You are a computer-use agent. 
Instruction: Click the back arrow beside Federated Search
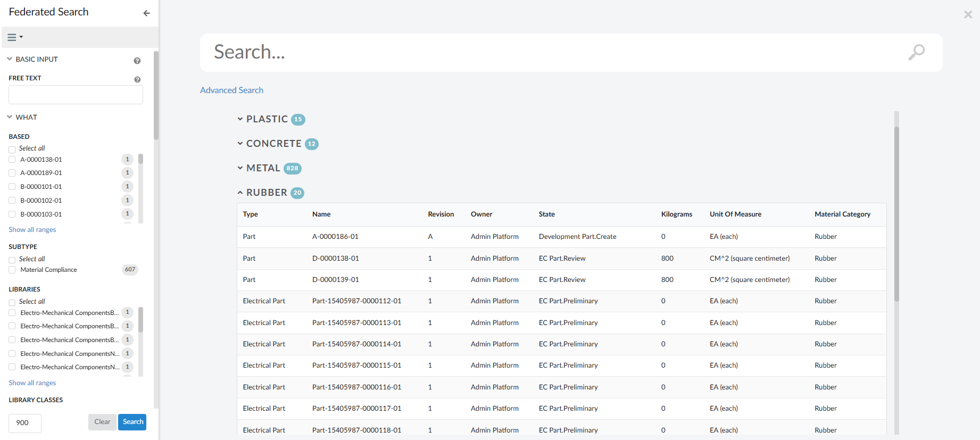click(146, 13)
